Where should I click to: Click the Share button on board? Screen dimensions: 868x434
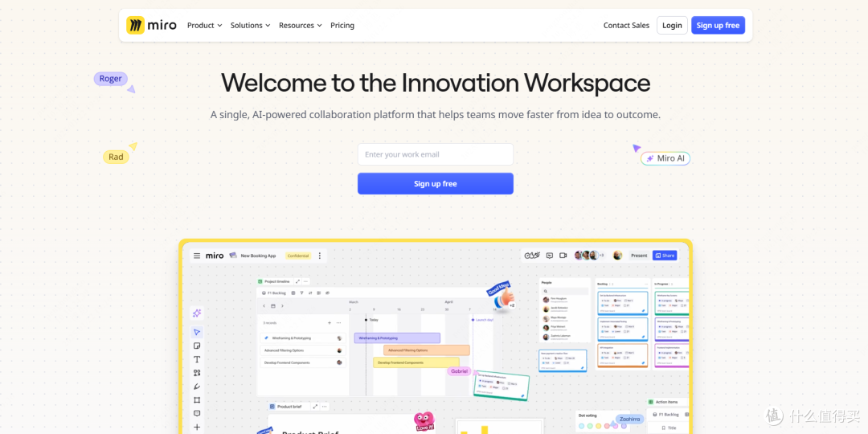(665, 256)
